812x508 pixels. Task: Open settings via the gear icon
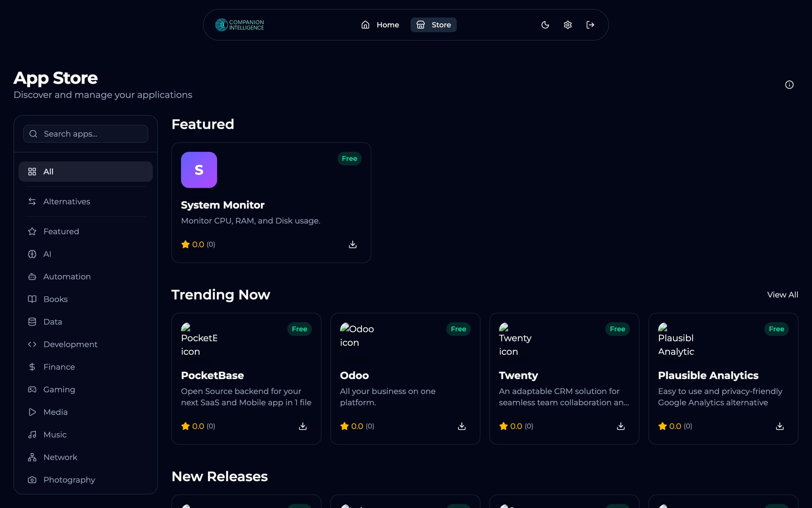click(568, 25)
